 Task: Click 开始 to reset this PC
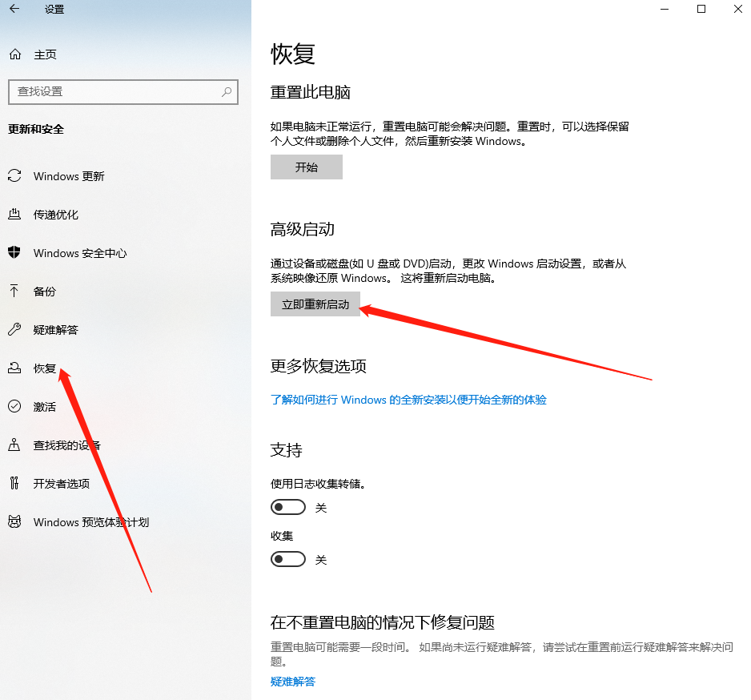pos(306,167)
